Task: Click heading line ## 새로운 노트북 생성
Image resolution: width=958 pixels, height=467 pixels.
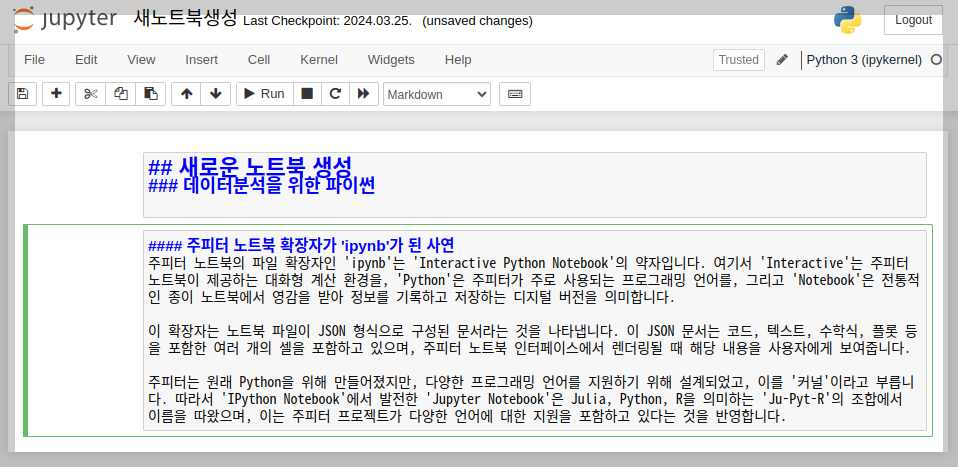Action: tap(250, 166)
